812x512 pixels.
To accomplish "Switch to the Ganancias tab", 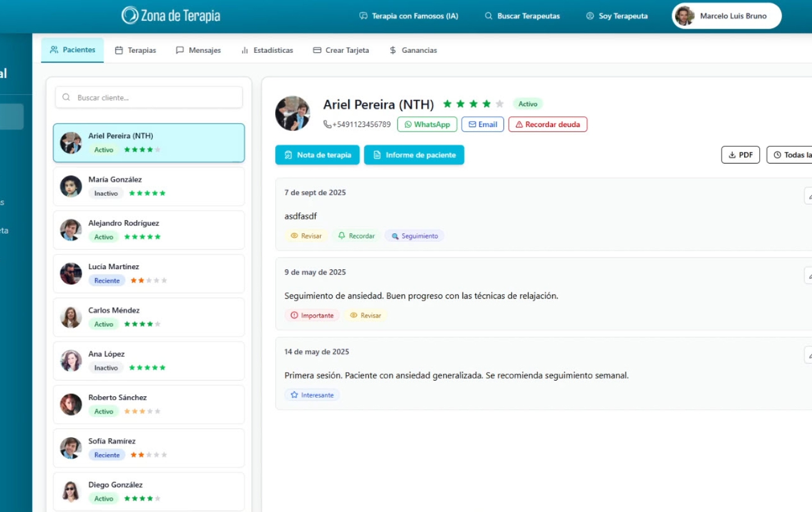I will (413, 50).
